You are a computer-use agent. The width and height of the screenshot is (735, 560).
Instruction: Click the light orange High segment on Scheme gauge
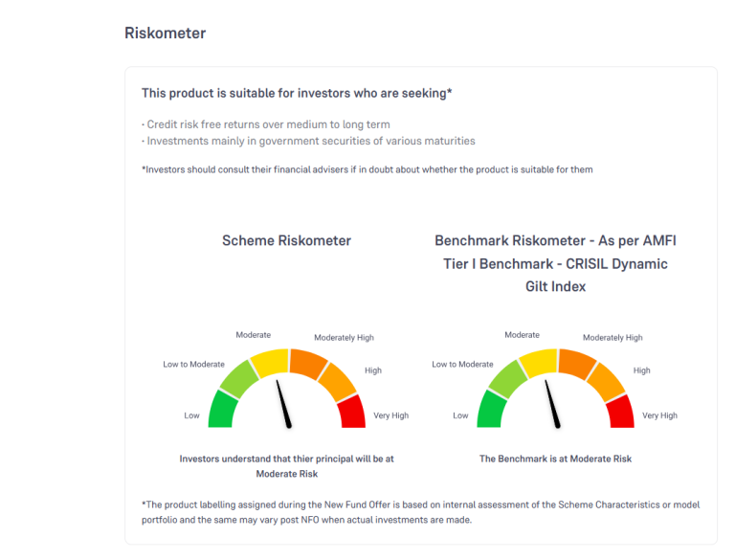point(337,381)
